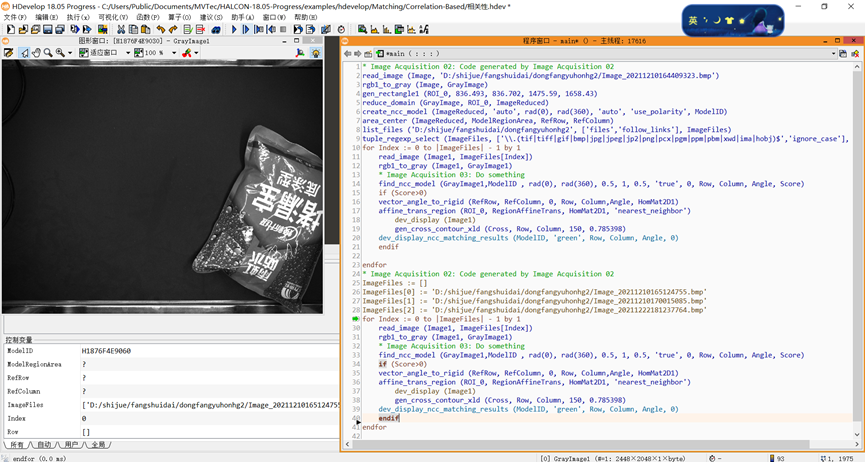Reset program execution icon
The height and width of the screenshot is (462, 865).
(298, 29)
